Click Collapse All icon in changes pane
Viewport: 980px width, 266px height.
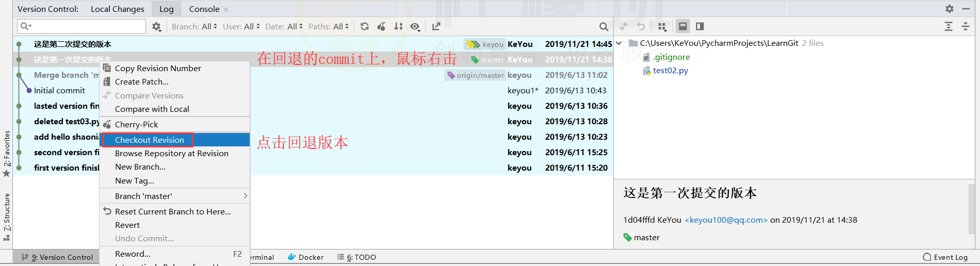[x=966, y=26]
